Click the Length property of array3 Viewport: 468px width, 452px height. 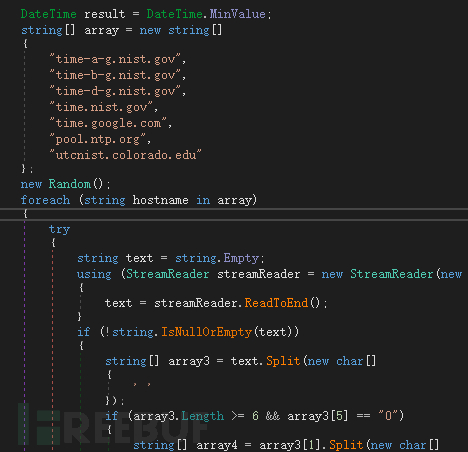pyautogui.click(x=203, y=416)
